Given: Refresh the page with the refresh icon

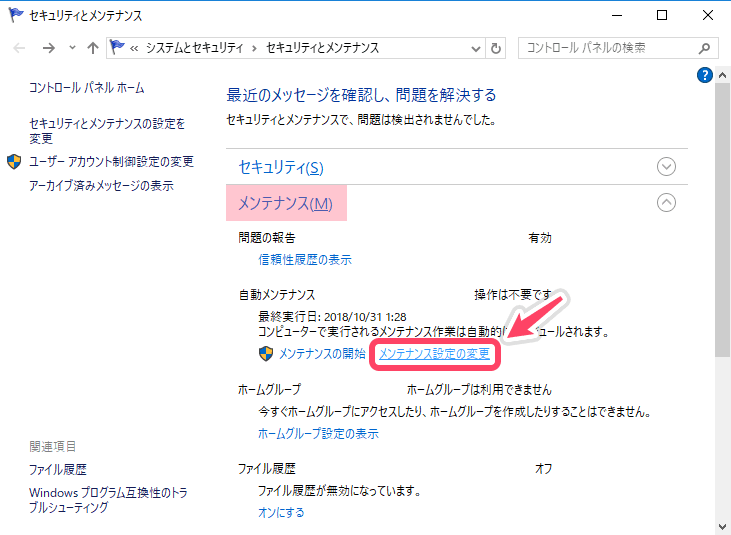Looking at the screenshot, I should tap(496, 48).
